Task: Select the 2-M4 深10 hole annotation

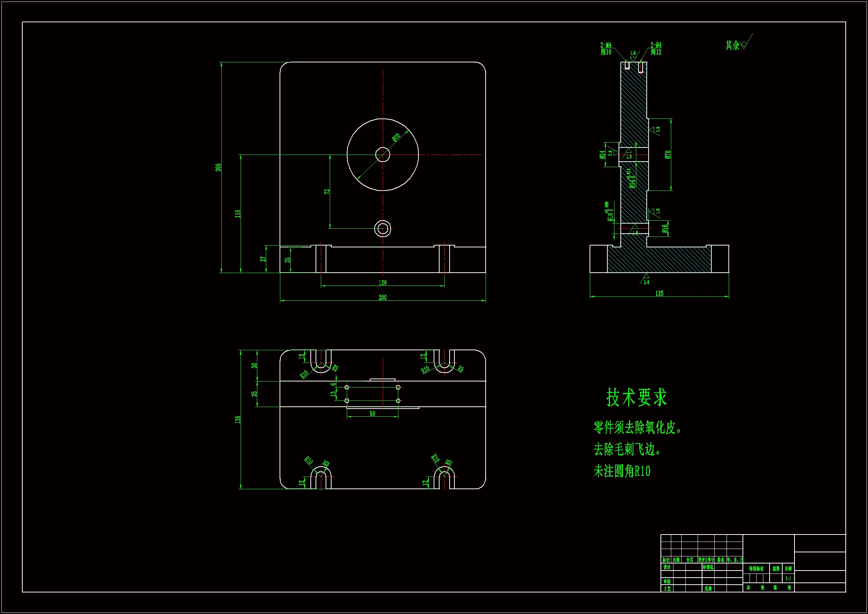Action: tap(606, 49)
